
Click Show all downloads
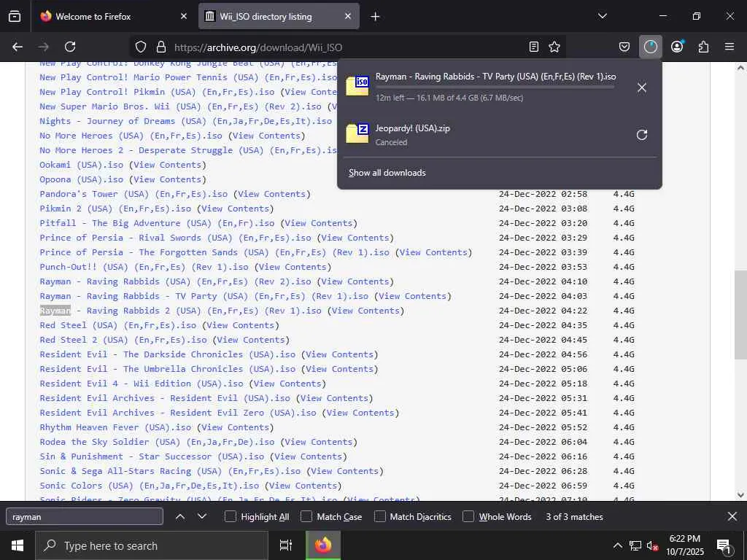387,173
